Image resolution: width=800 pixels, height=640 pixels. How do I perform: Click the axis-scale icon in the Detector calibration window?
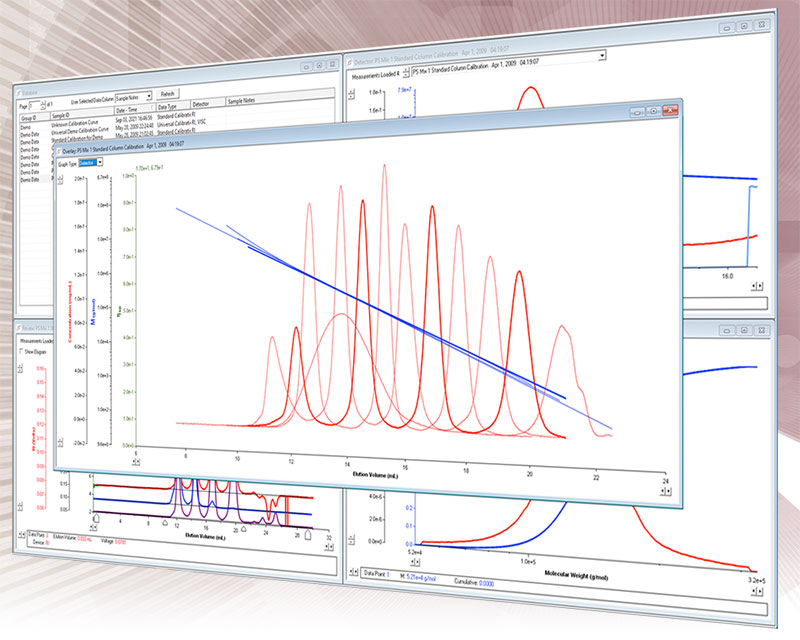[x=352, y=92]
